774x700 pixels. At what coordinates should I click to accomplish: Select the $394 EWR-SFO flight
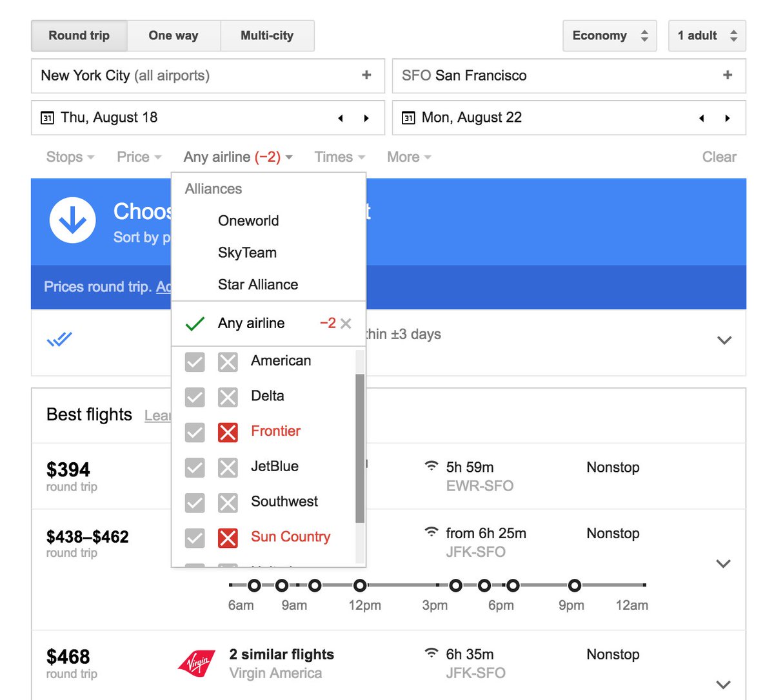click(388, 476)
